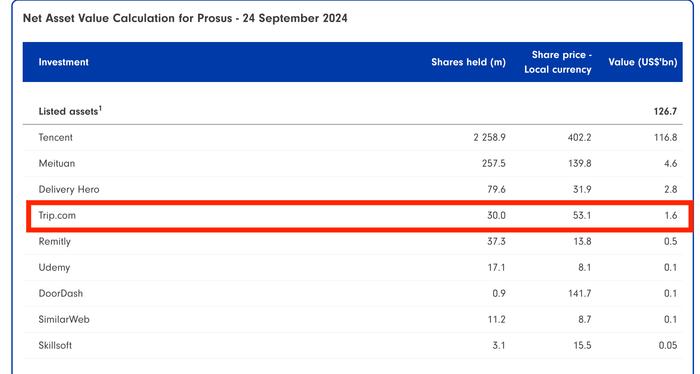
Task: Click the Remitly investment name
Action: [54, 241]
